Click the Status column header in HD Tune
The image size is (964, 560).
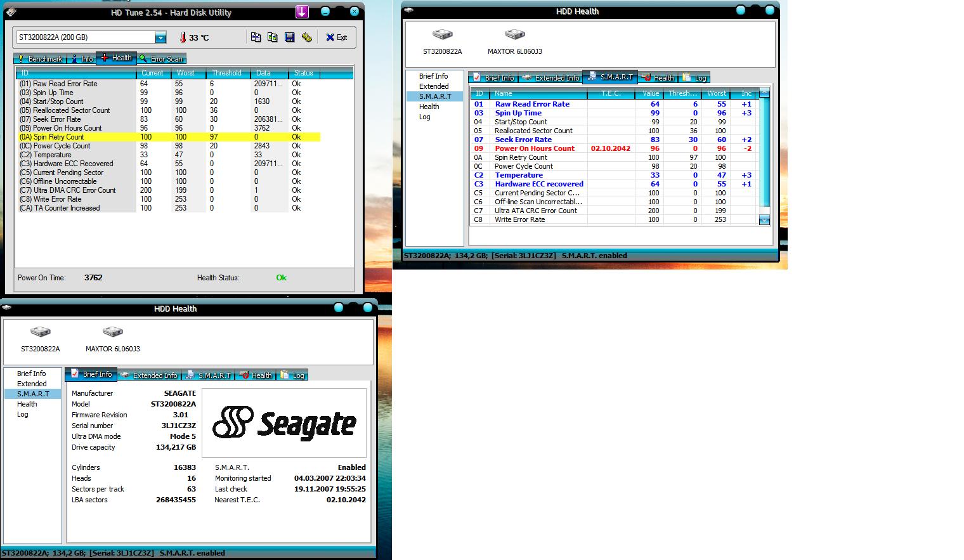304,73
